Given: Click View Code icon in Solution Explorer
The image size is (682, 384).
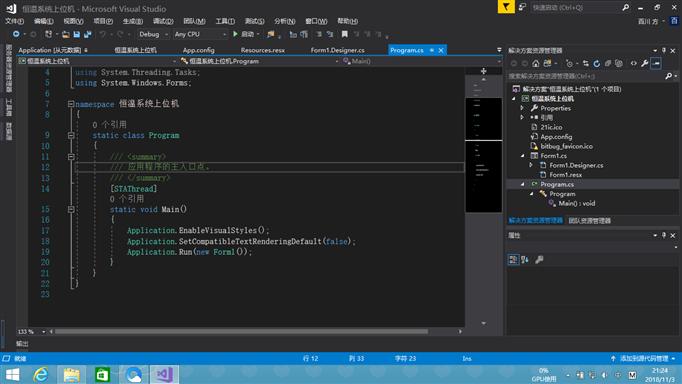Looking at the screenshot, I should point(633,63).
